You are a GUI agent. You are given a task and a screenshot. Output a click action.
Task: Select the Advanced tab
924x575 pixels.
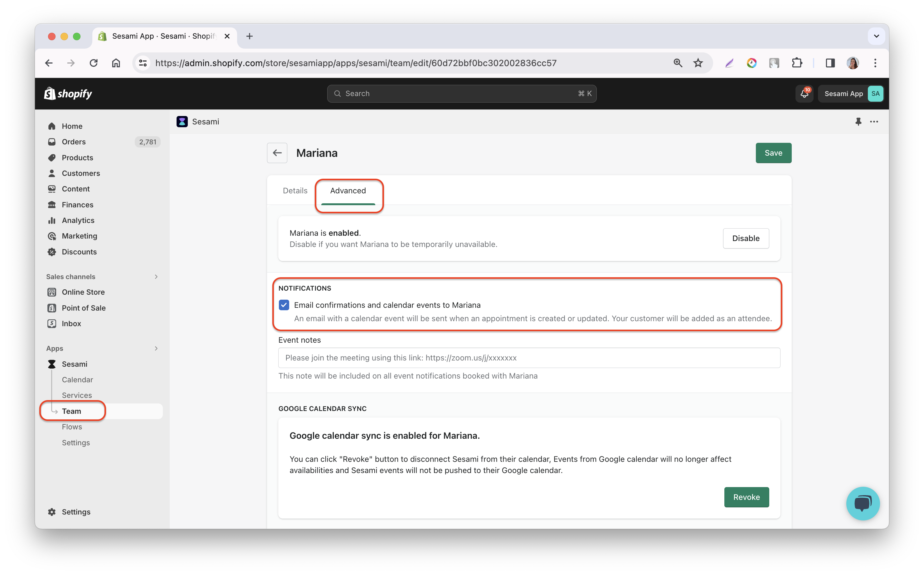[x=348, y=191]
